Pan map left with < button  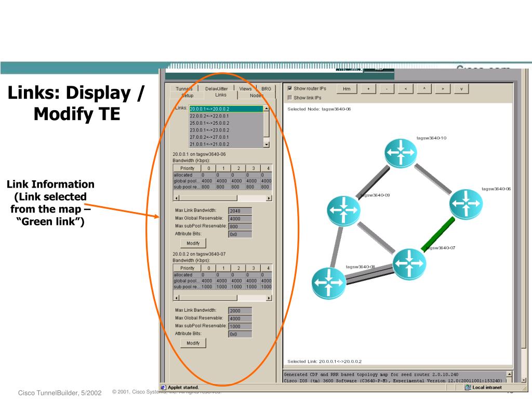pyautogui.click(x=405, y=89)
